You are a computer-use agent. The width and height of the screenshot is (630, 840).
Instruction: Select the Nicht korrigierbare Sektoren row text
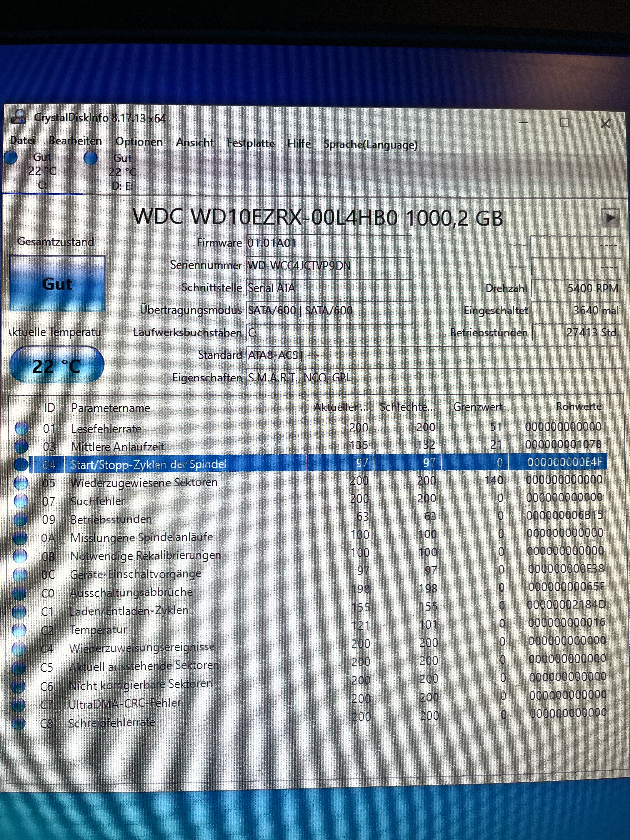point(140,684)
